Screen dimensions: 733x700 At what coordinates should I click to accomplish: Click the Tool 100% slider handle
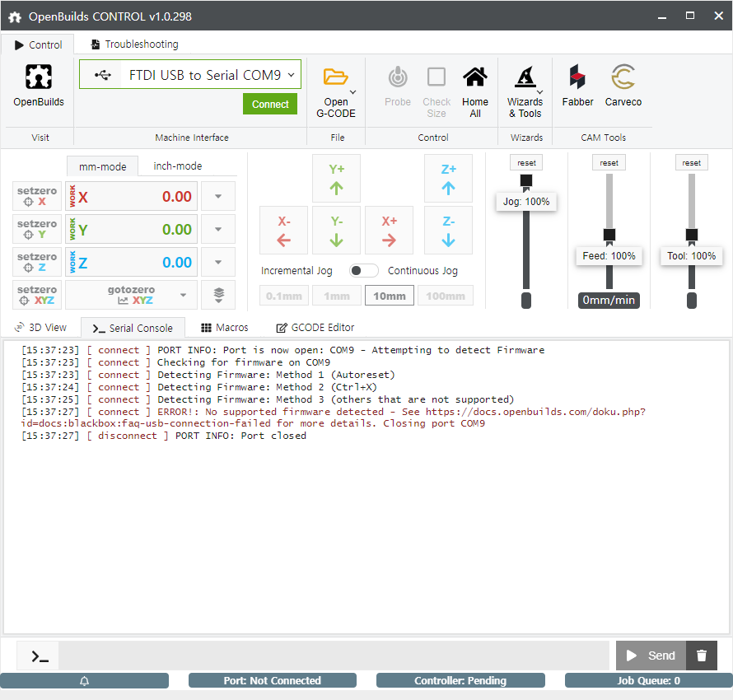click(692, 235)
